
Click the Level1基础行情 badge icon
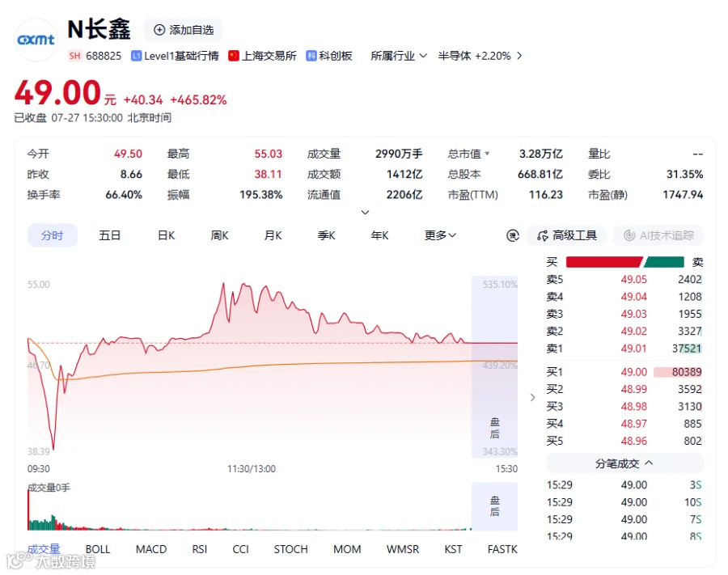tap(136, 56)
